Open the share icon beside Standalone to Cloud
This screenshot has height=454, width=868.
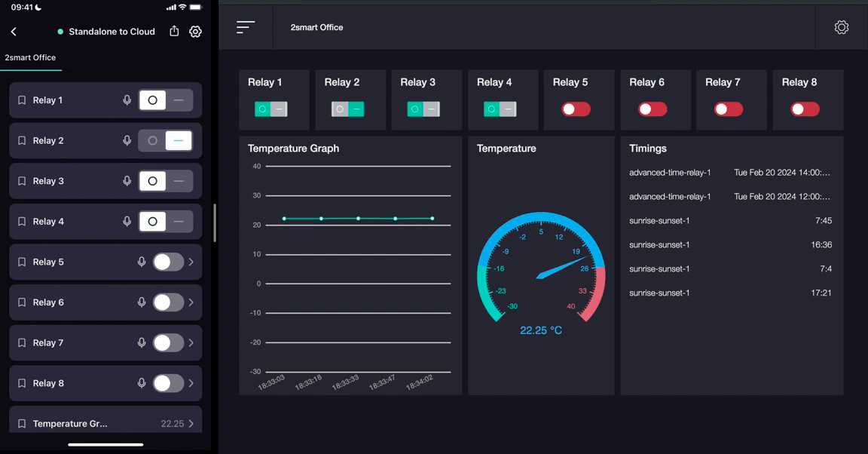click(173, 31)
